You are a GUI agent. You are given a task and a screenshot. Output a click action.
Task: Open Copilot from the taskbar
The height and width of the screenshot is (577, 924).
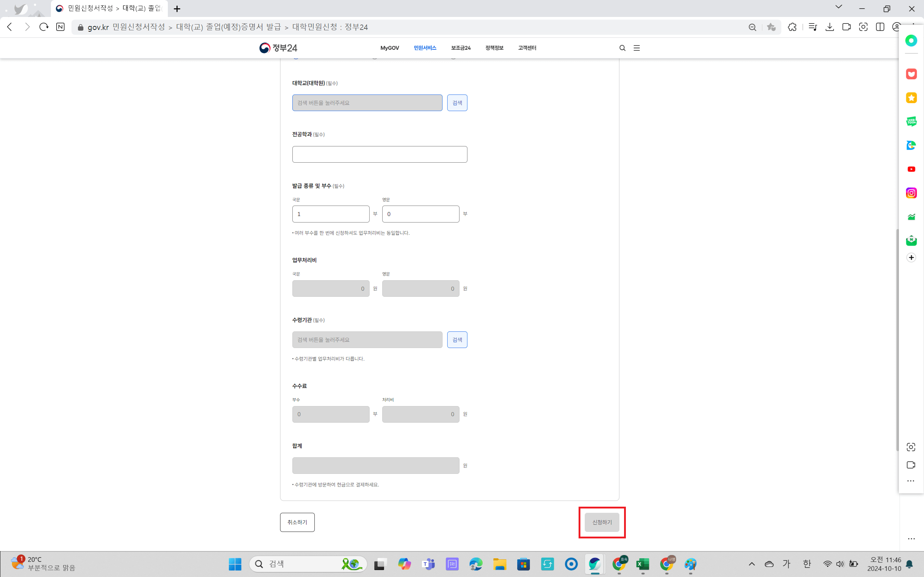[x=405, y=564]
